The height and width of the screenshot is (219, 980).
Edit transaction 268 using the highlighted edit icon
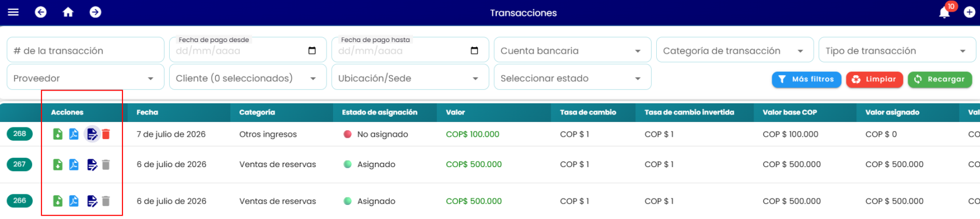pos(92,134)
